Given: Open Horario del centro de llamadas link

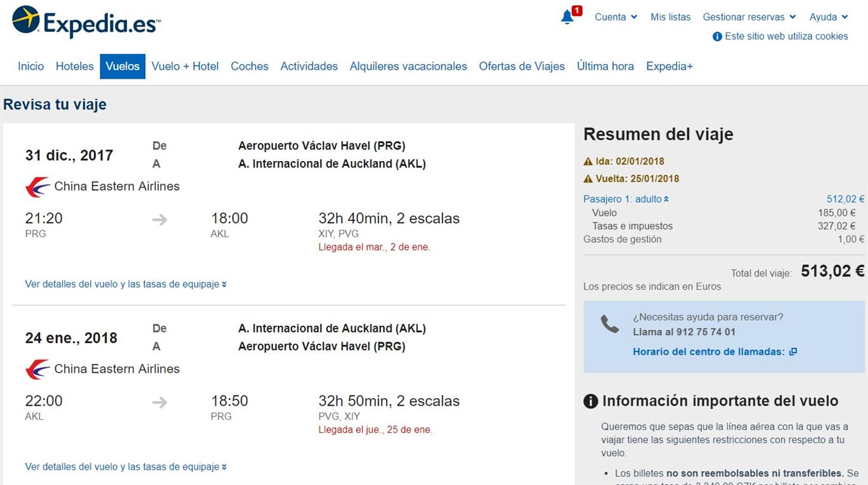Looking at the screenshot, I should tap(709, 352).
